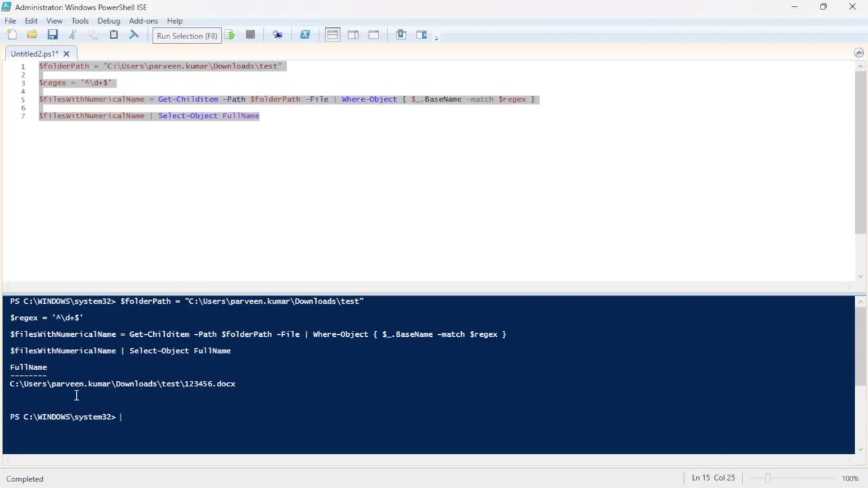This screenshot has width=868, height=488.
Task: Run selection with the green arrow document icon
Action: [230, 35]
